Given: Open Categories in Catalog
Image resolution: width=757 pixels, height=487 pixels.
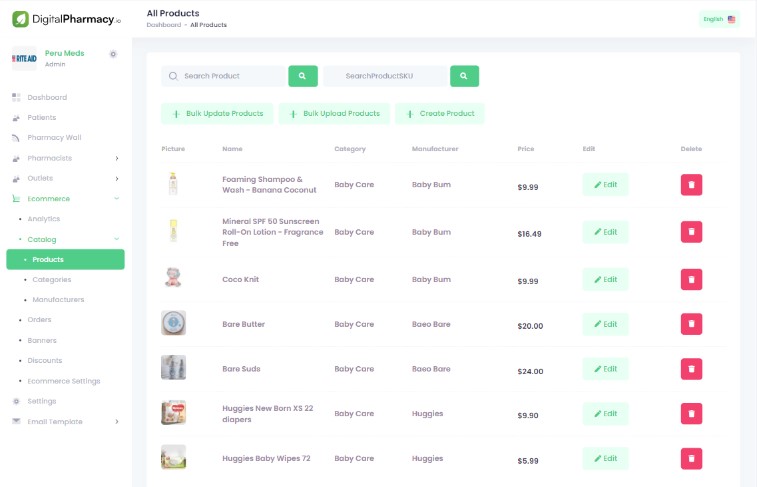Looking at the screenshot, I should point(52,279).
